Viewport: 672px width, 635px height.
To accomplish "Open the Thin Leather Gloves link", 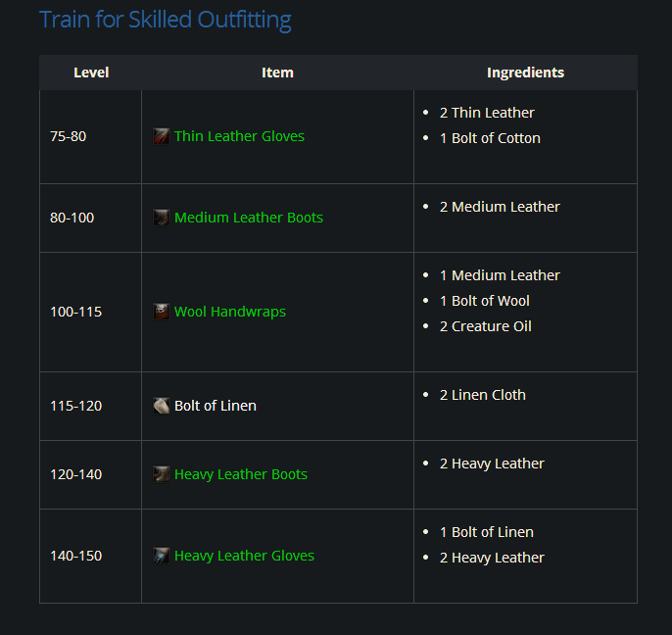I will [x=239, y=136].
